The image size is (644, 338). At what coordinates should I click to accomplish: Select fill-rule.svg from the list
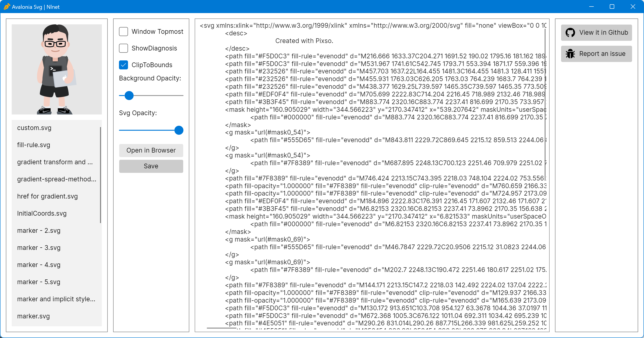coord(34,145)
